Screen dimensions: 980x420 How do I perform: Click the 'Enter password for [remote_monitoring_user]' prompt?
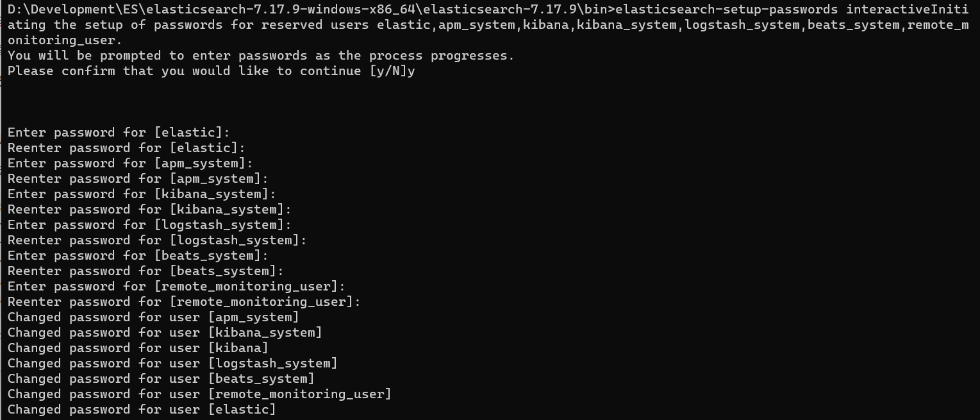click(x=176, y=287)
